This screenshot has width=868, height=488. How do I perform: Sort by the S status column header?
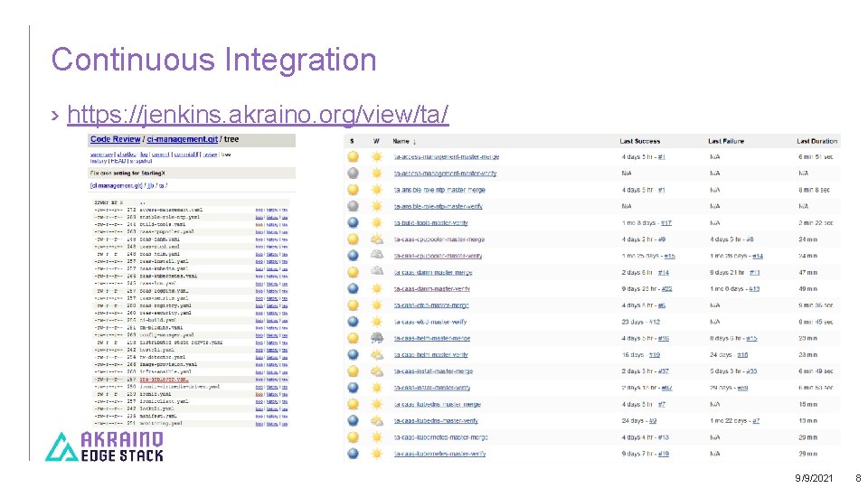(352, 141)
